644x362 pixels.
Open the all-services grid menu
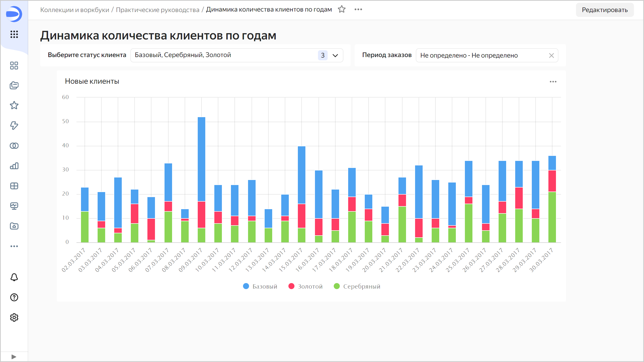(x=14, y=34)
